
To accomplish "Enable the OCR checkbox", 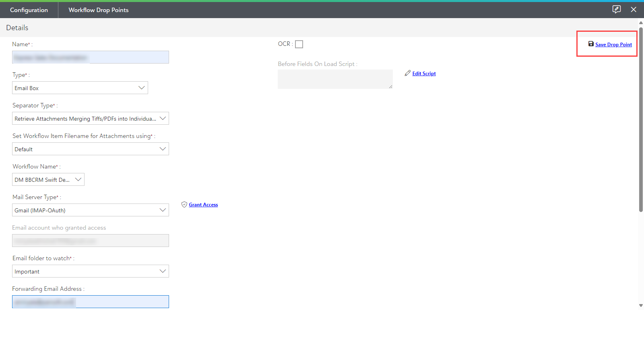I will [x=299, y=44].
